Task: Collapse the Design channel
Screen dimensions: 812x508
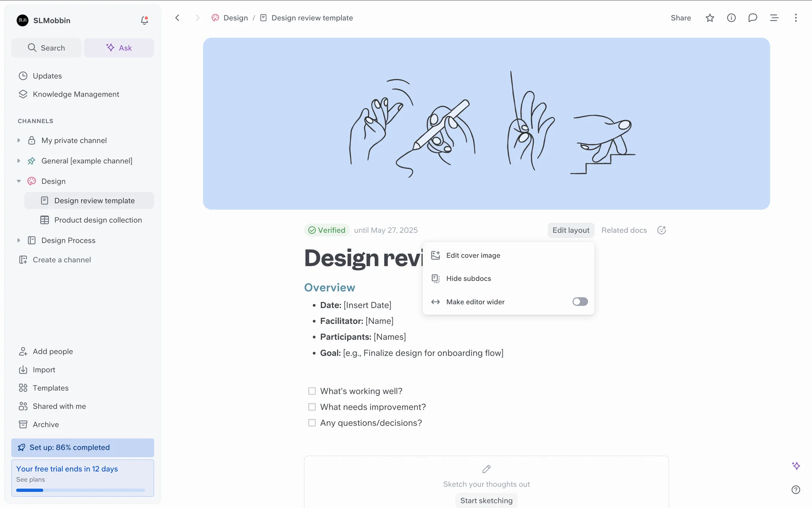Action: (19, 181)
